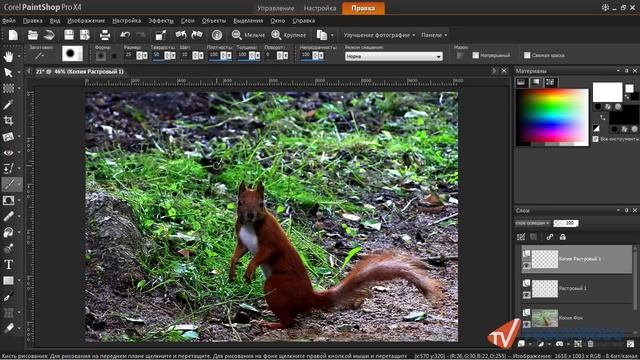The image size is (640, 360).
Task: Switch to the Управление workspace tab
Action: [x=276, y=8]
